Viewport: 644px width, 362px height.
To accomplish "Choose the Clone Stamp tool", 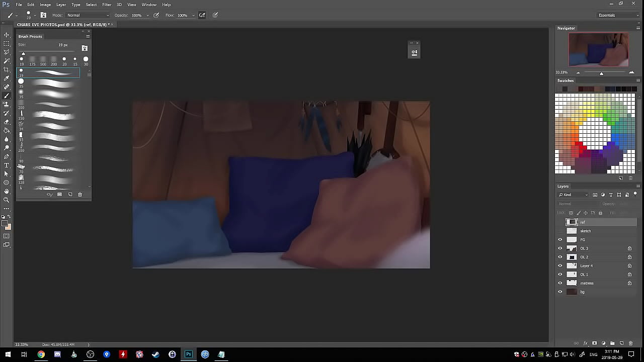I will pos(7,105).
